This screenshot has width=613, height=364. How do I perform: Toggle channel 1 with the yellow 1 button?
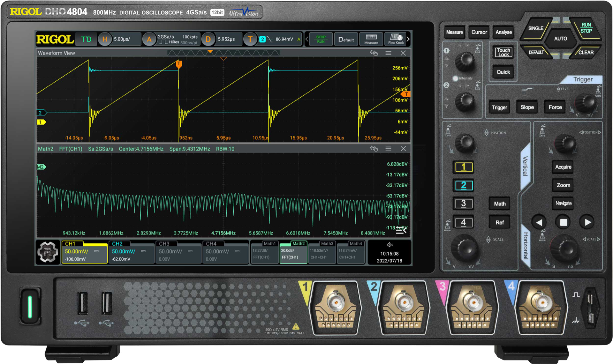coord(464,167)
